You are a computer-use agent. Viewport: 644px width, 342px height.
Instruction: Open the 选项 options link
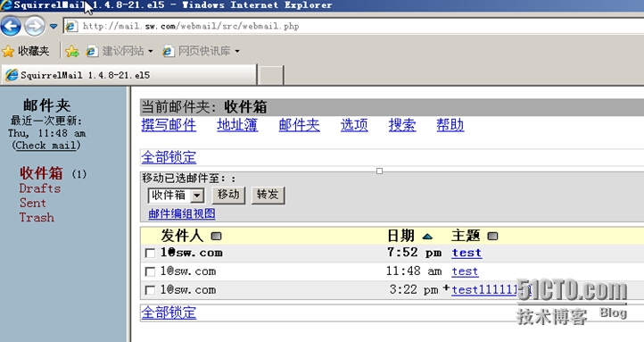point(354,124)
